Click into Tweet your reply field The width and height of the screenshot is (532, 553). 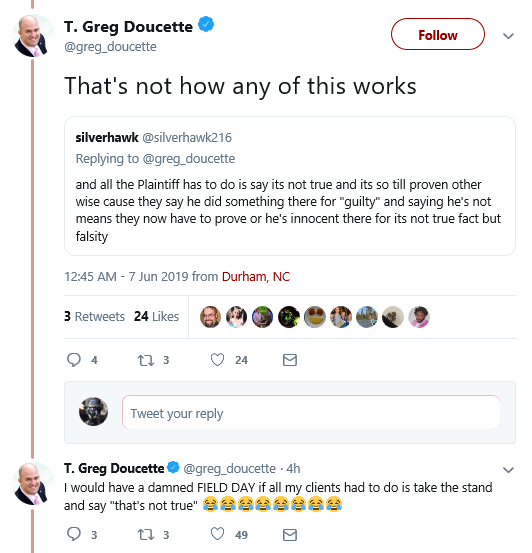pyautogui.click(x=311, y=412)
